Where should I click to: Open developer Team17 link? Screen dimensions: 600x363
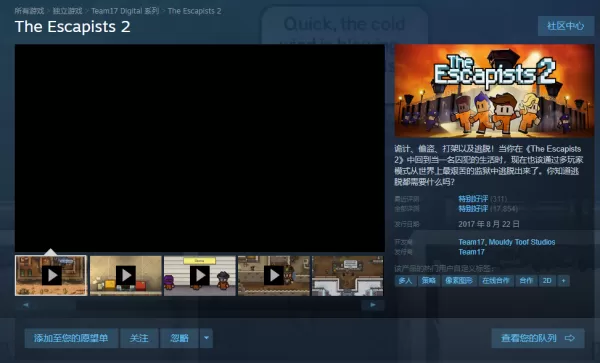click(x=471, y=242)
